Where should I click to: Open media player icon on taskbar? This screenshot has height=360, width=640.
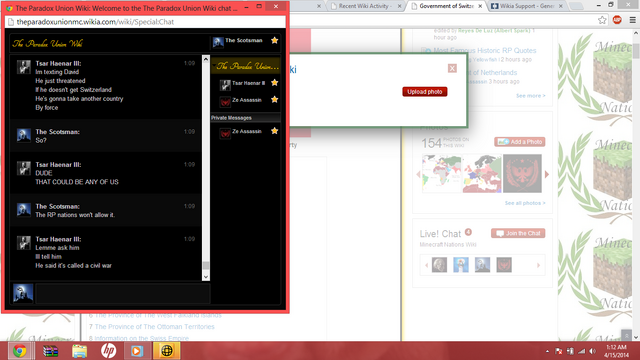coord(137,351)
